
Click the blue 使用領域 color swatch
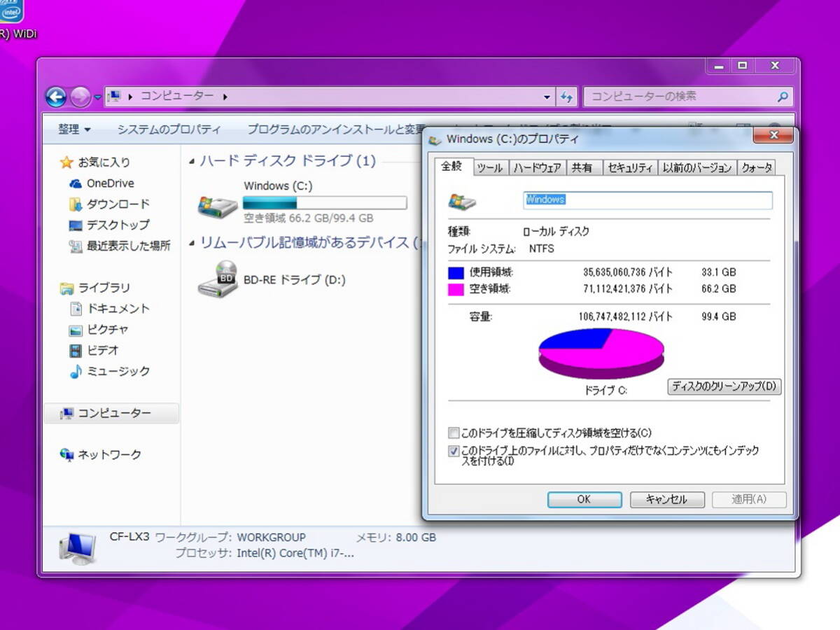point(456,273)
